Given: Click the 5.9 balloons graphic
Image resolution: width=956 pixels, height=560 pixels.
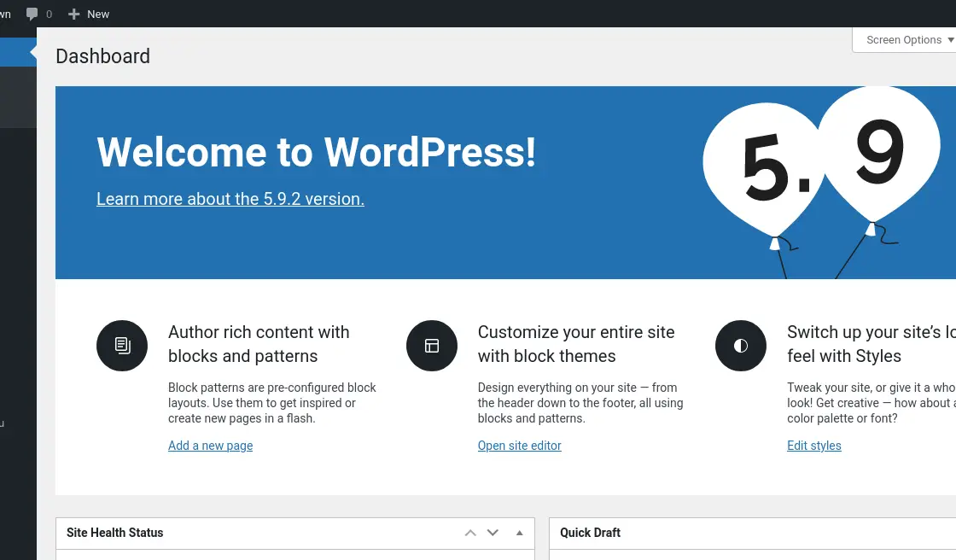Looking at the screenshot, I should point(821,183).
